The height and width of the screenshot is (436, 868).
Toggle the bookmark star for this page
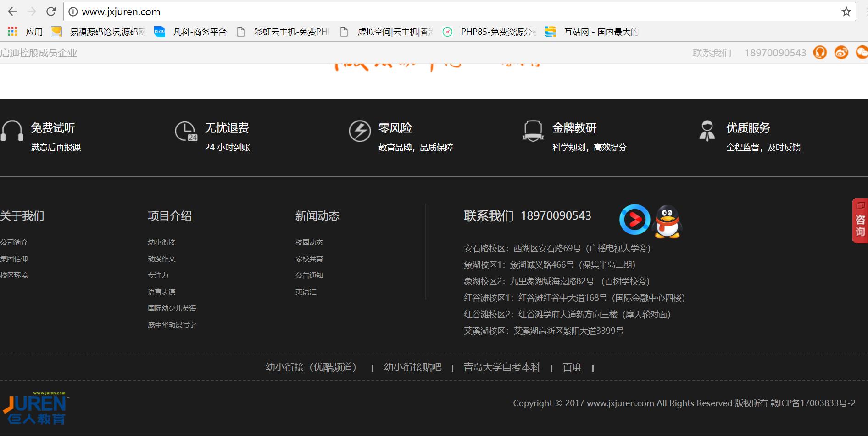(846, 11)
